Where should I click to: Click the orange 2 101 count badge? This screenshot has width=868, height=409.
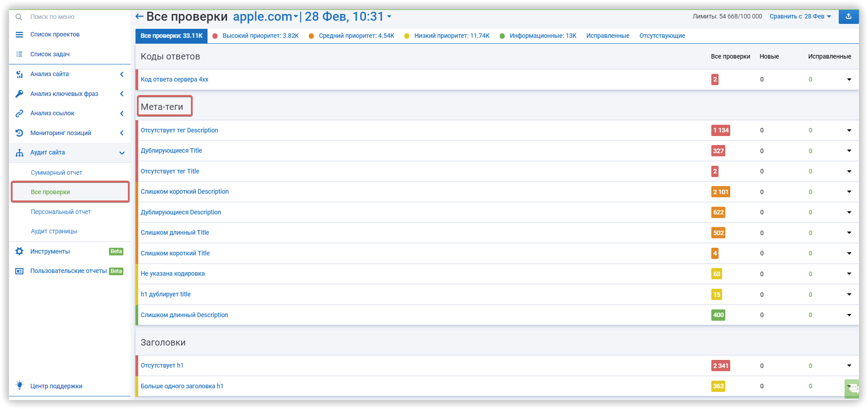(x=720, y=192)
